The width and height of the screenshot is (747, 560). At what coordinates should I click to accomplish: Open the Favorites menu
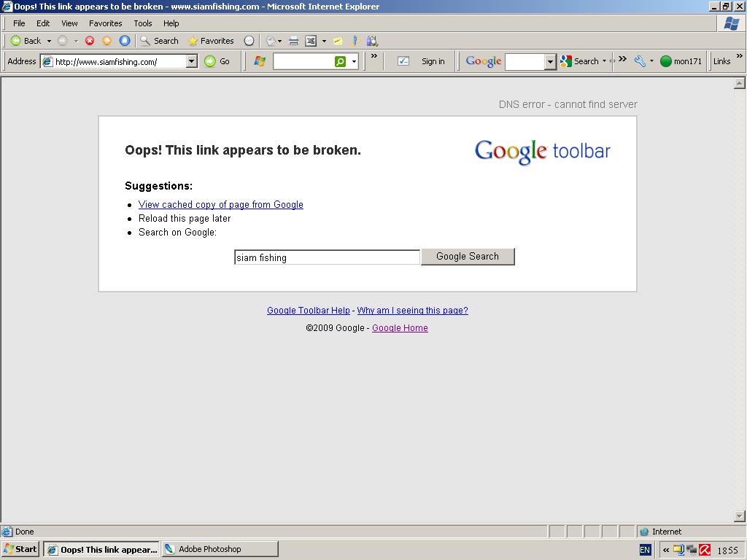click(105, 23)
